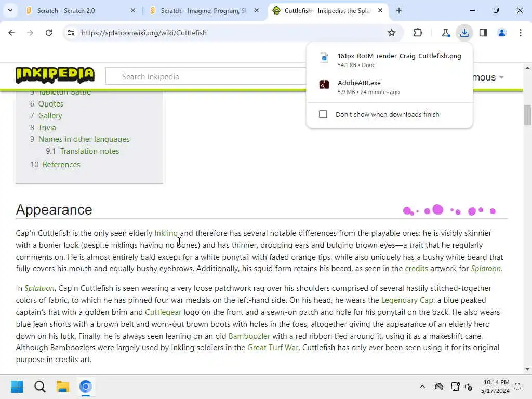This screenshot has height=399, width=532.
Task: Go to Translation notes subsection
Action: (89, 151)
